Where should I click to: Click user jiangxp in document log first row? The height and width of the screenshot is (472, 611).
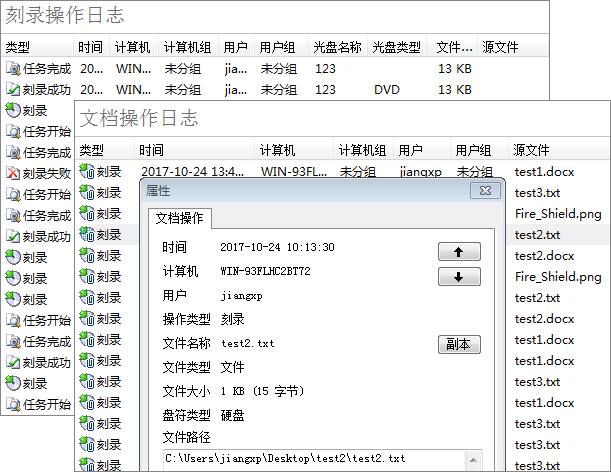coord(420,172)
